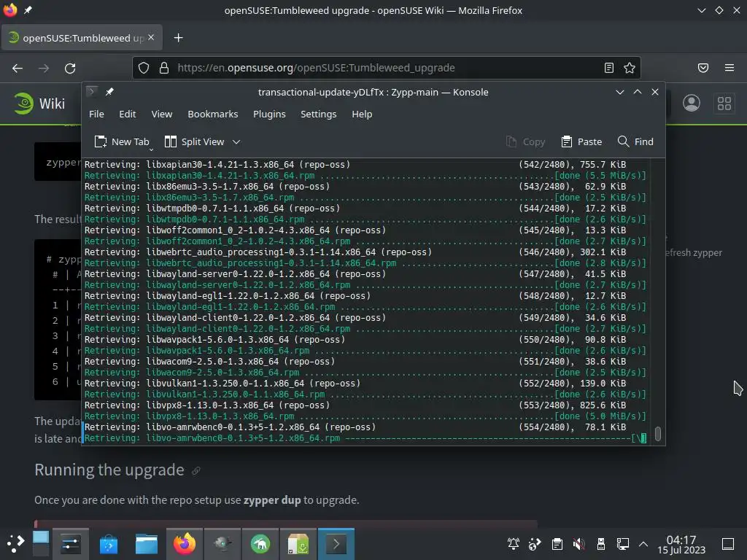The image size is (747, 560).
Task: Open software updates tray icon
Action: [x=535, y=544]
